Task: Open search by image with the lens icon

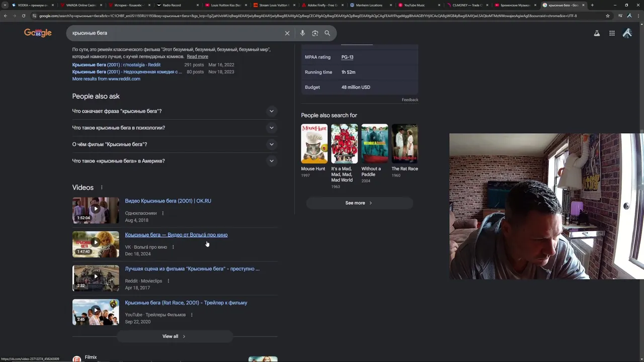Action: coord(315,33)
